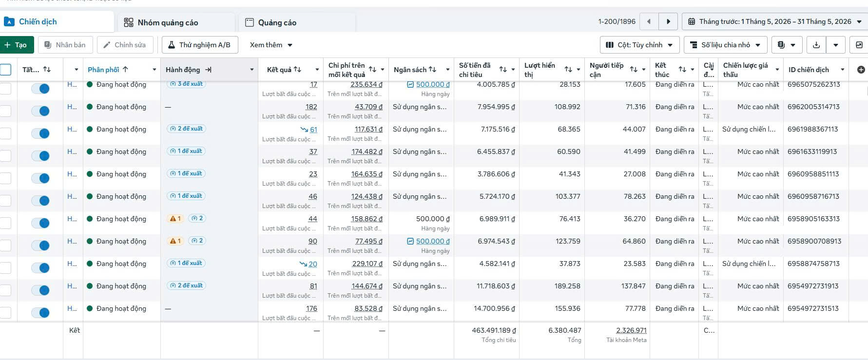This screenshot has height=360, width=868.
Task: Toggle off campaign 6960958851113
Action: pyautogui.click(x=40, y=178)
